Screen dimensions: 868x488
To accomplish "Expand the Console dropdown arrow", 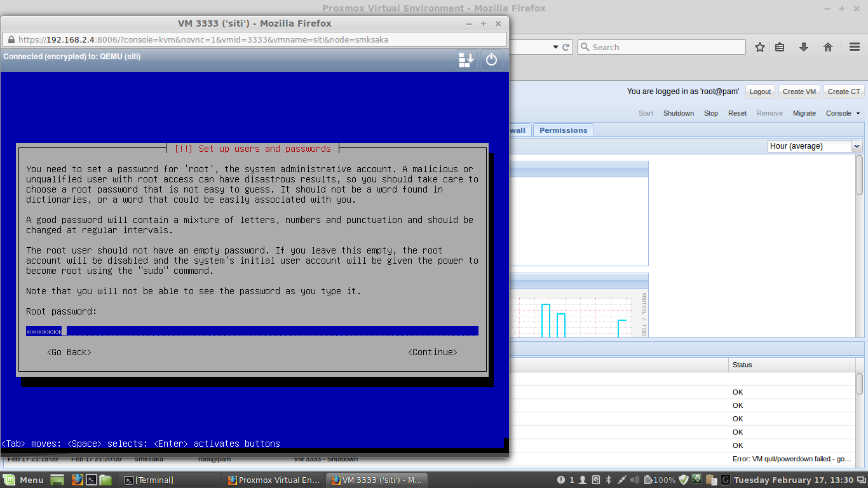I will coord(858,113).
